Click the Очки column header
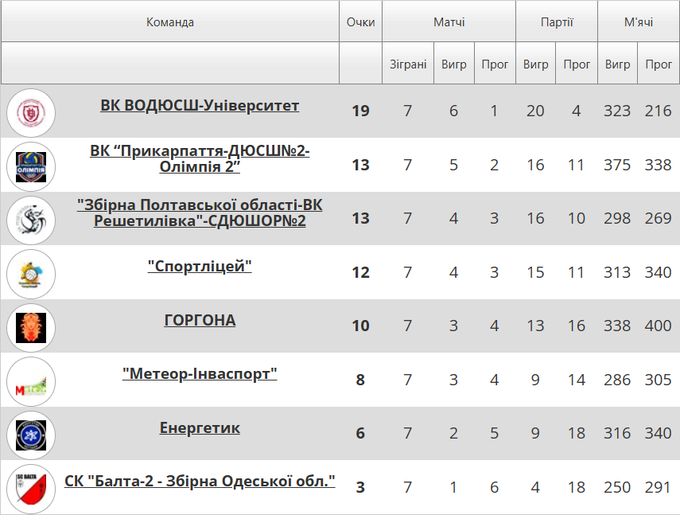This screenshot has height=515, width=680. point(360,22)
